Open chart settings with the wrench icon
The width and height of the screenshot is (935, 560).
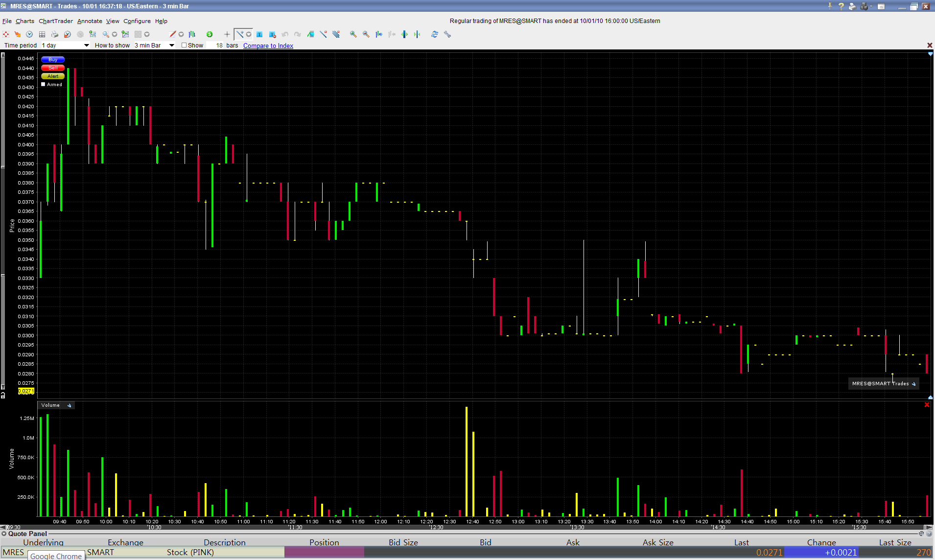pyautogui.click(x=447, y=34)
